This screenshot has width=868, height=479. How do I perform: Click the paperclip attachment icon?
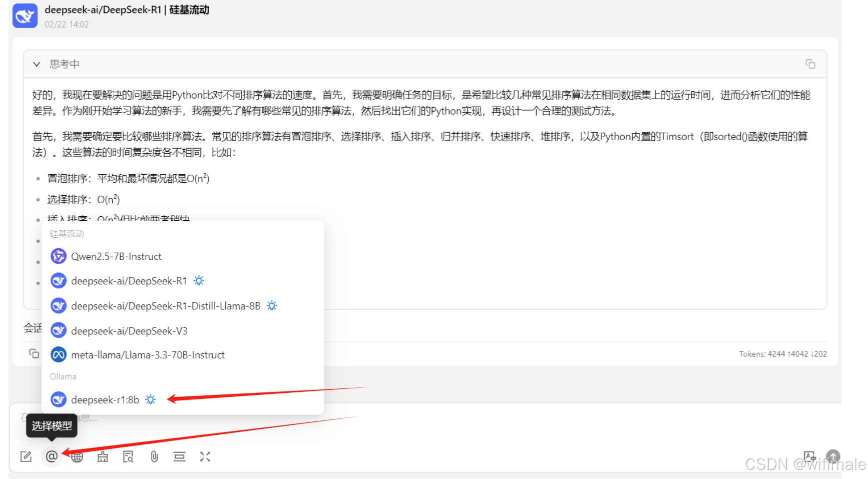pyautogui.click(x=154, y=456)
